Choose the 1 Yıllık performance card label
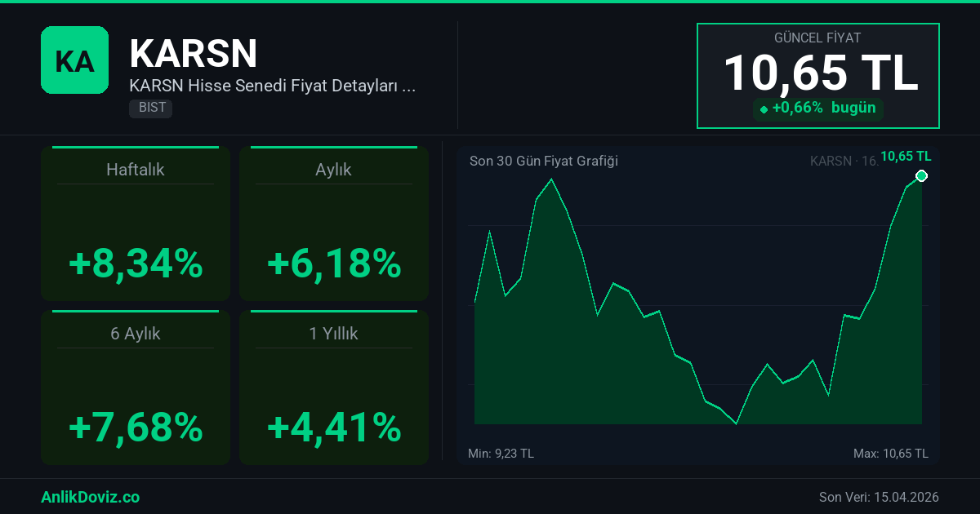This screenshot has height=514, width=980. 333,334
